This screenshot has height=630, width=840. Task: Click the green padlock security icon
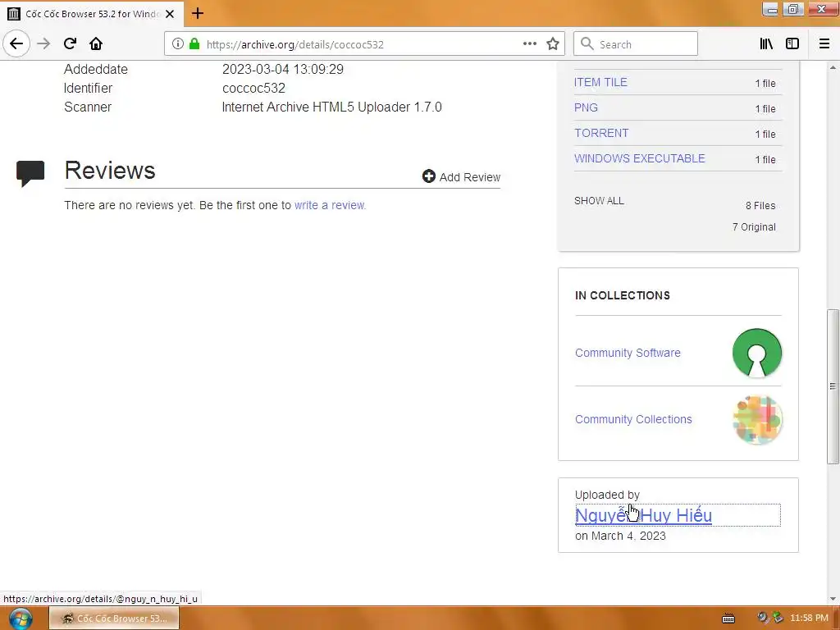(x=194, y=44)
